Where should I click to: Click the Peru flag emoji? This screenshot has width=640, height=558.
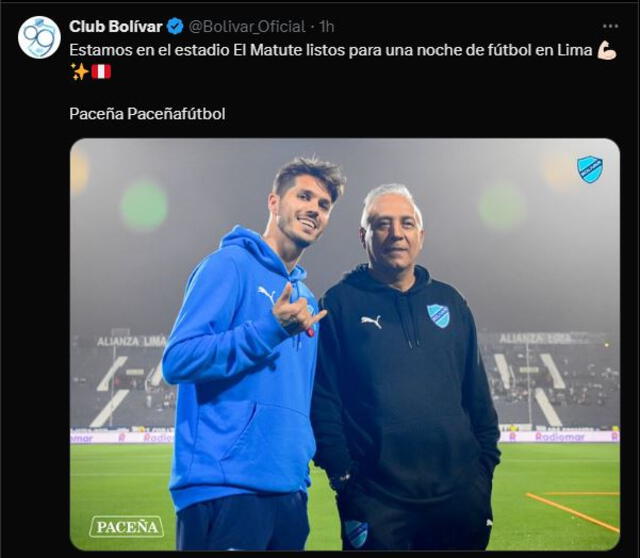(x=101, y=72)
